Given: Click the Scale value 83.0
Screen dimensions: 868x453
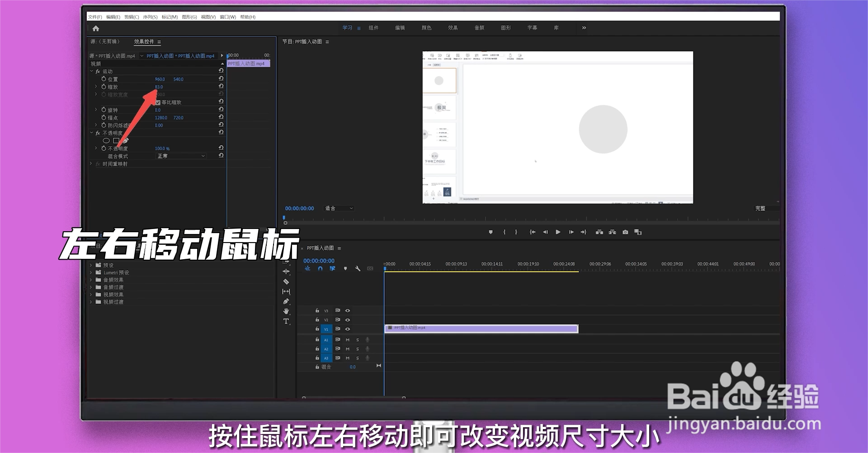Looking at the screenshot, I should (159, 87).
